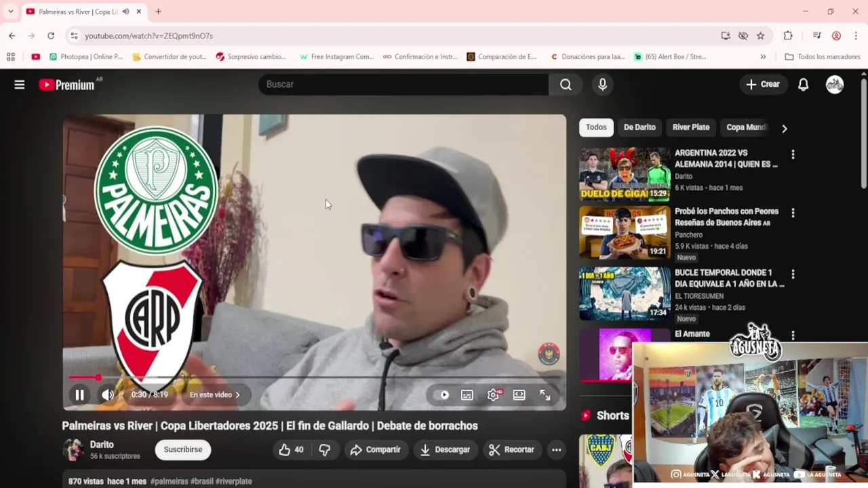Select the Todos filter chip
This screenshot has width=868, height=488.
(x=596, y=127)
